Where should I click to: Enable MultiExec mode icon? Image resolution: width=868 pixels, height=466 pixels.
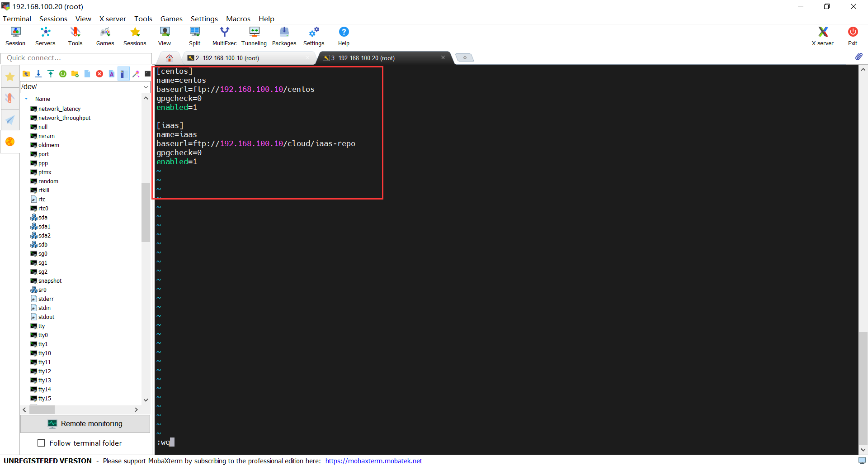pyautogui.click(x=224, y=36)
